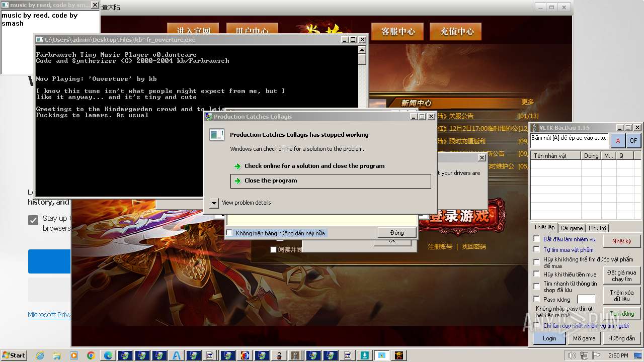
Task: Click the Đóng button
Action: pyautogui.click(x=397, y=233)
